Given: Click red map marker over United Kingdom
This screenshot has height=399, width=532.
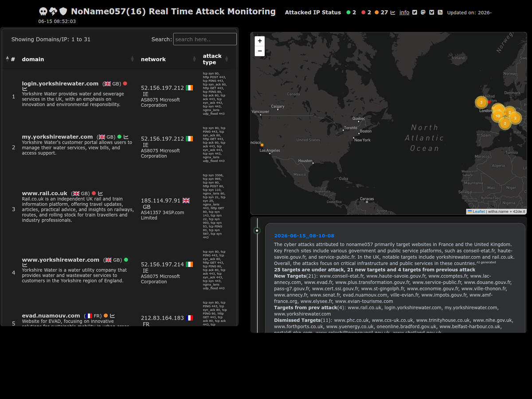Looking at the screenshot, I should point(489,102).
